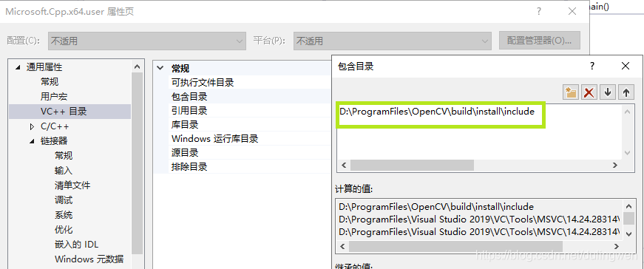Viewport: 644px width, 269px height.
Task: Click 计算的值 horizontal scrollbar thumb
Action: coord(456,246)
